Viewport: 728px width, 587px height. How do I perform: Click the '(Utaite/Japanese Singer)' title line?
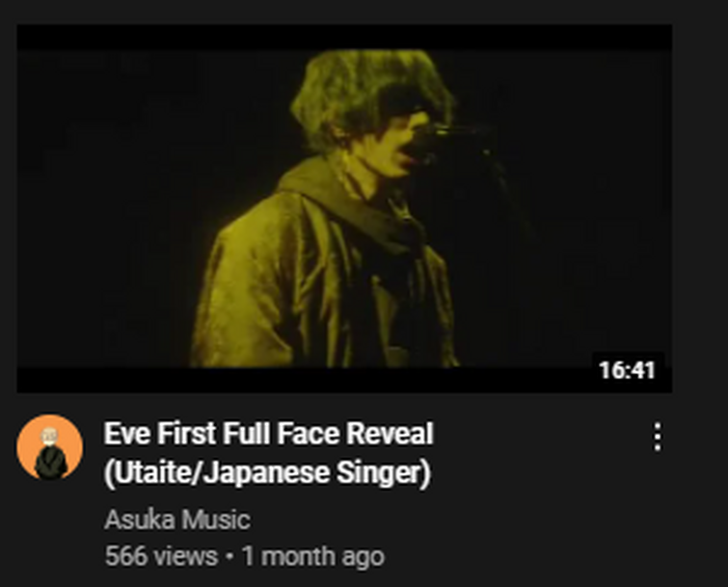click(x=268, y=473)
